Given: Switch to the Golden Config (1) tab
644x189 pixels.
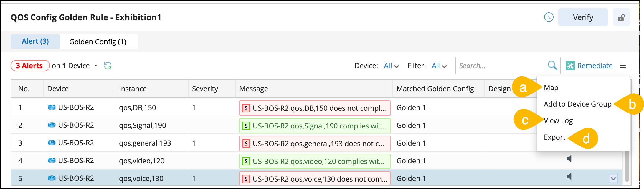Looking at the screenshot, I should pos(98,42).
